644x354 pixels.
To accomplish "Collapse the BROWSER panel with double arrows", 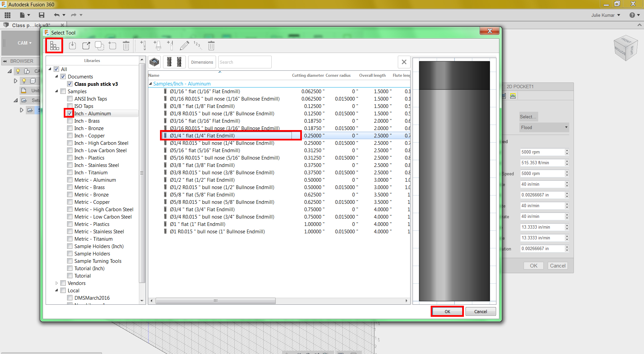I will tap(5, 61).
